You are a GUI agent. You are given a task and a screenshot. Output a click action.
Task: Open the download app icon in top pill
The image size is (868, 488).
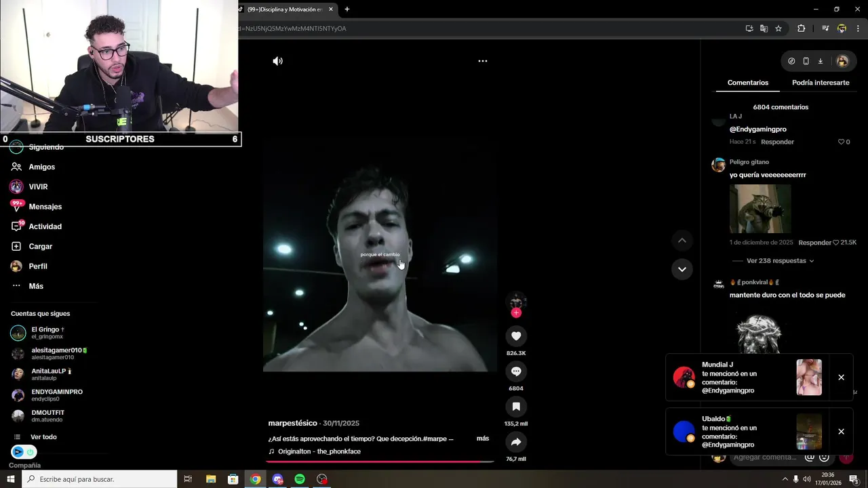point(821,61)
